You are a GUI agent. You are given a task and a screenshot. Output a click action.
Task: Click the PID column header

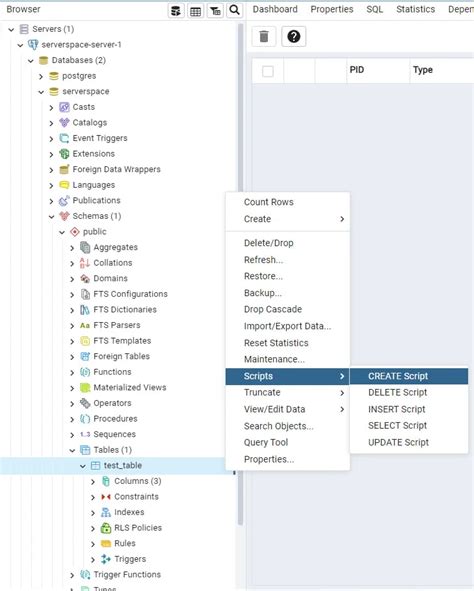pyautogui.click(x=356, y=70)
